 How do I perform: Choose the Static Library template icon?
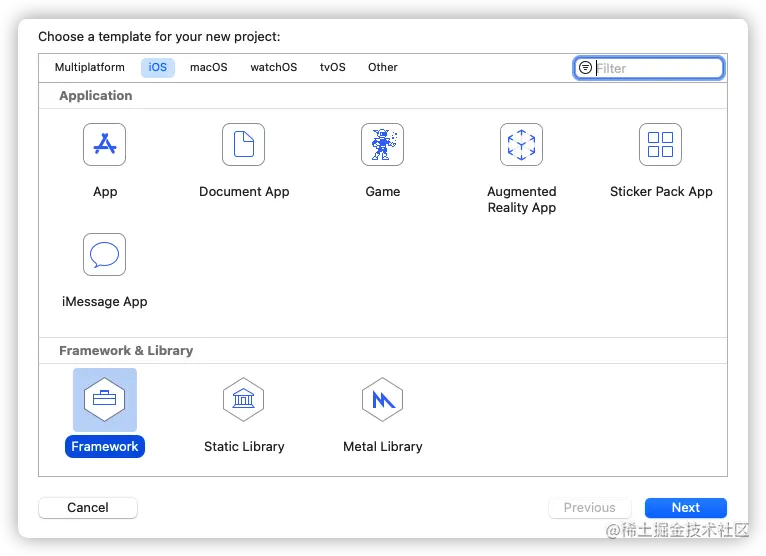(243, 400)
